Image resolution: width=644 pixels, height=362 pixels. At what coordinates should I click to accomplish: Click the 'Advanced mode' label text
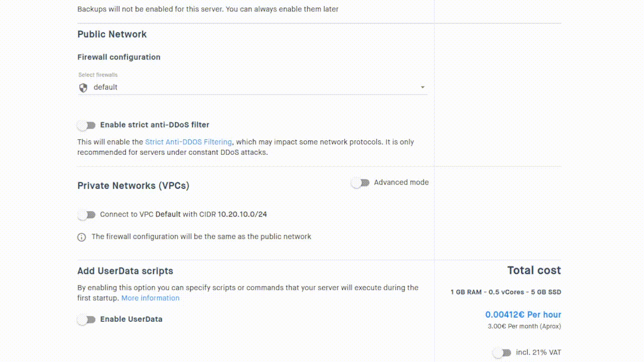coord(401,183)
